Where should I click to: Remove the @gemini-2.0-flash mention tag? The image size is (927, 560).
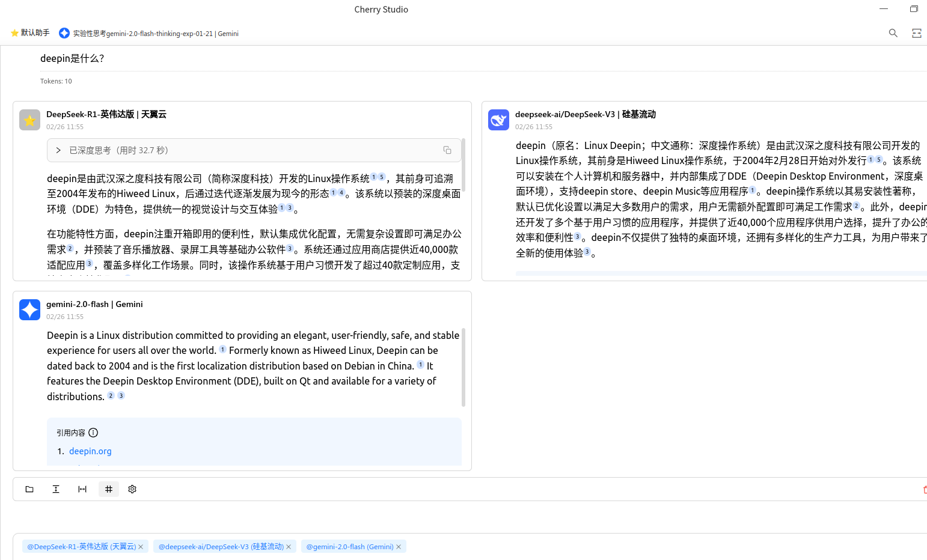[399, 547]
